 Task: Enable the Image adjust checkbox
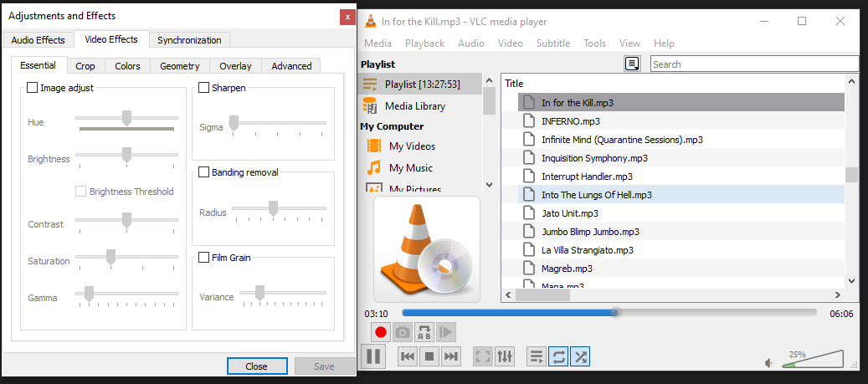coord(32,87)
